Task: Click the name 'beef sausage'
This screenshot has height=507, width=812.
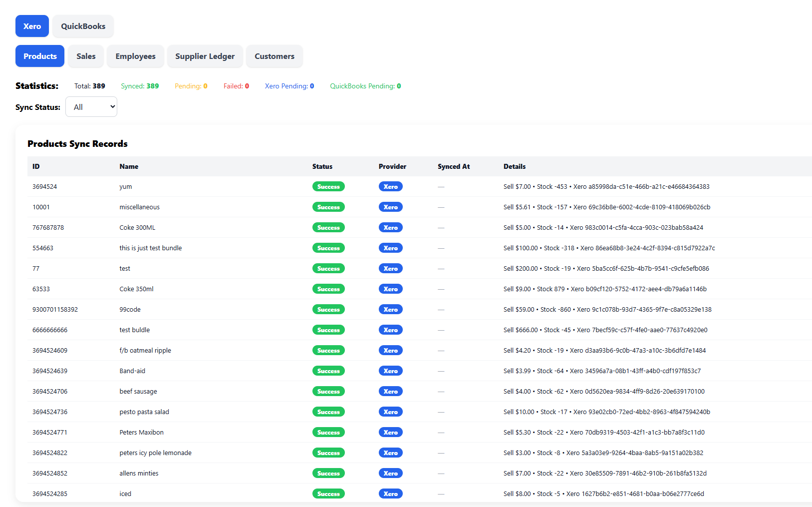Action: [x=138, y=391]
